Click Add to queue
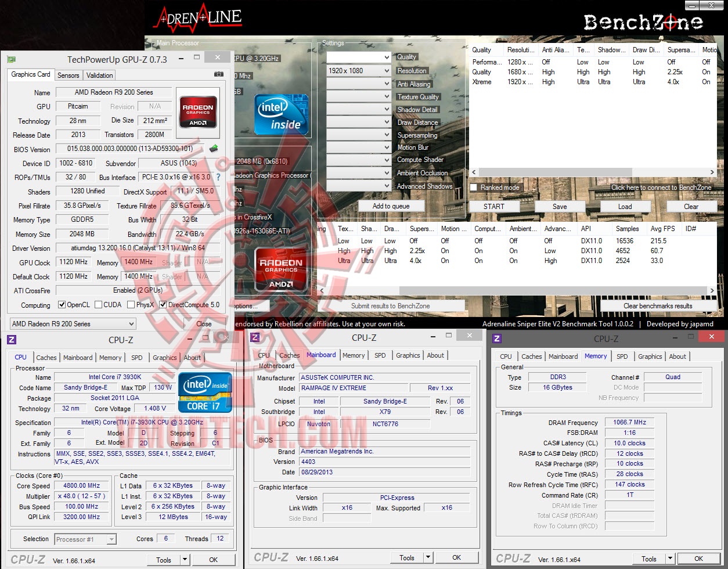728x569 pixels. pos(391,206)
